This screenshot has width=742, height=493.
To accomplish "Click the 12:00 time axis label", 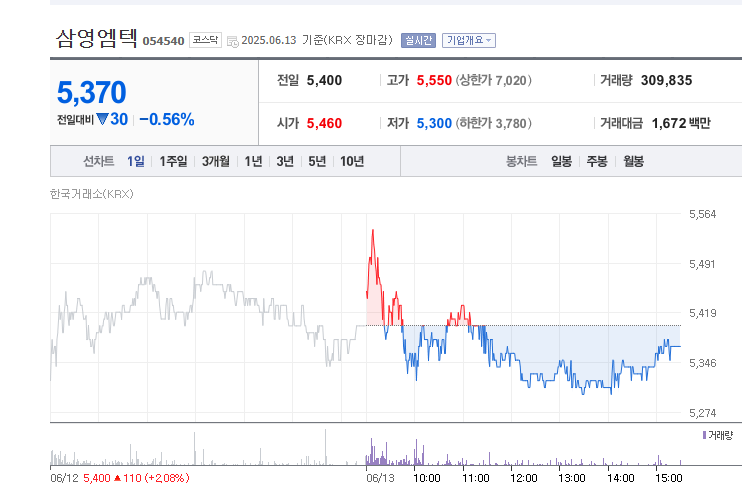I will [524, 478].
